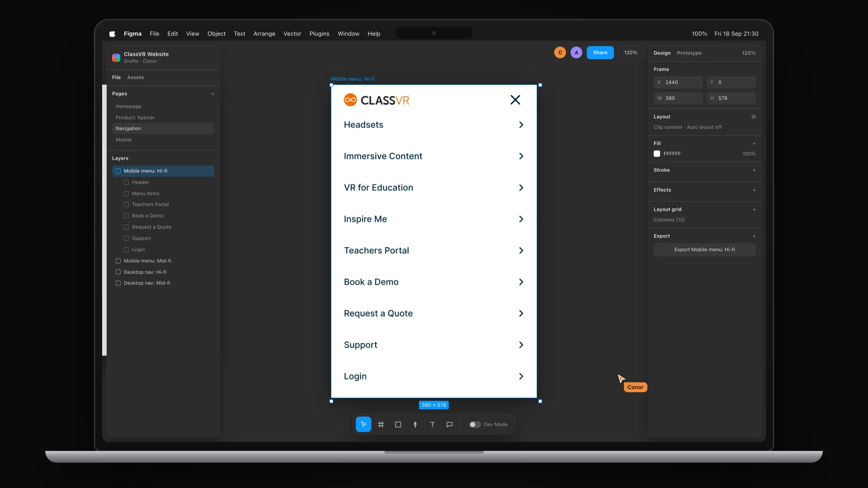
Task: Click Export Mobile menu: Hi-fi button
Action: coord(705,249)
